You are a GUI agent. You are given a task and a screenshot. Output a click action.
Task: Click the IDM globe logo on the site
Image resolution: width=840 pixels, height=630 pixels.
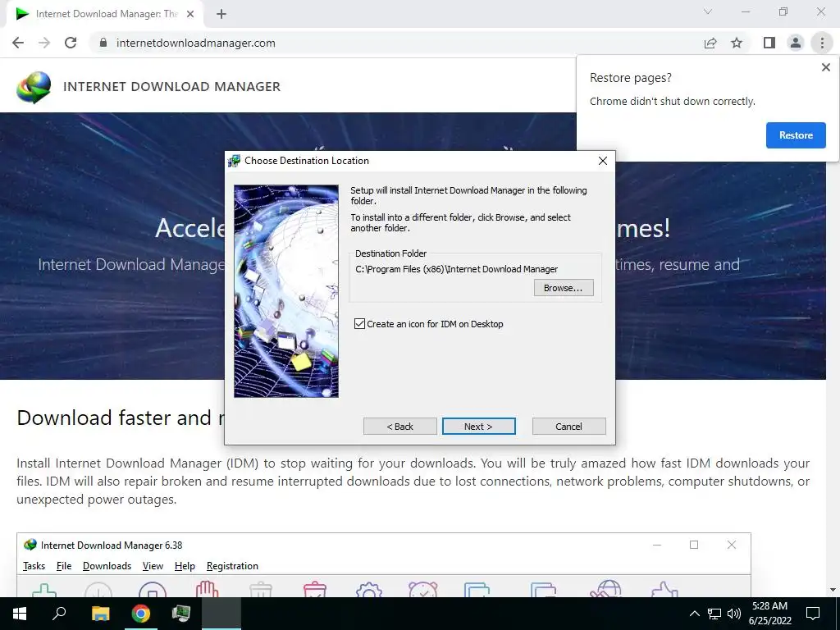pyautogui.click(x=33, y=87)
